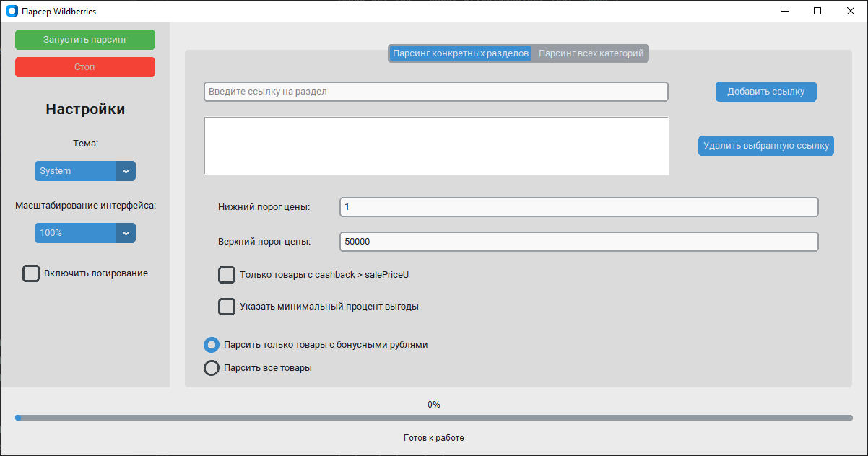Click the Wildberries parser app icon in title bar
The height and width of the screenshot is (456, 868).
pyautogui.click(x=12, y=12)
